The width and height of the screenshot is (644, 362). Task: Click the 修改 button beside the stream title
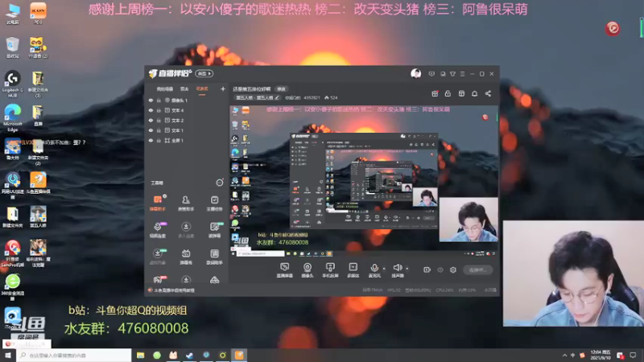point(281,89)
